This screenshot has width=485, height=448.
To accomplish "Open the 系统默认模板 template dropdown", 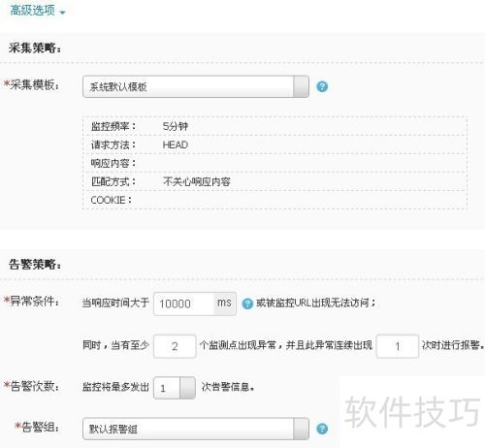I will (196, 86).
